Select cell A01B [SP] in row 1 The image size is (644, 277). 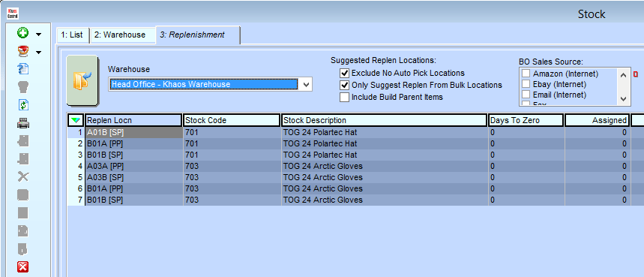point(133,132)
